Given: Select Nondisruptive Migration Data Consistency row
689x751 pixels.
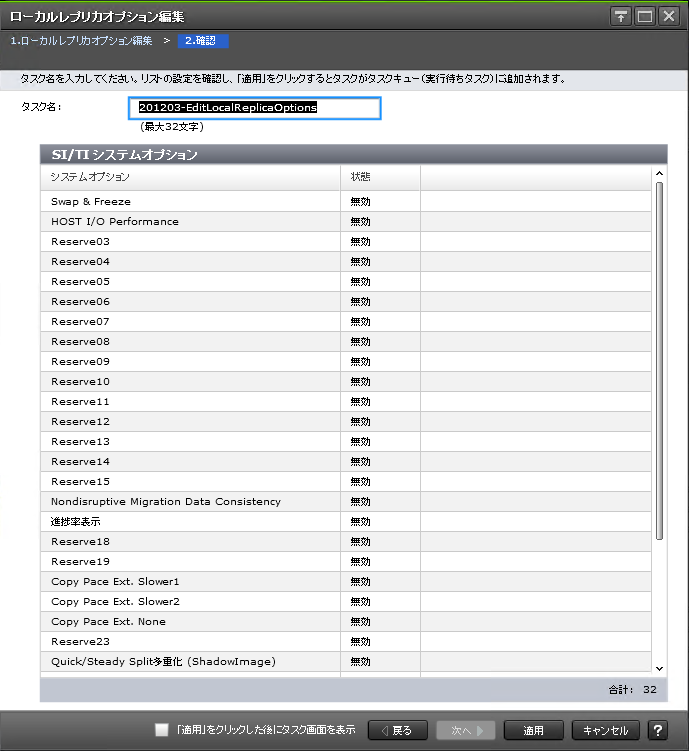Looking at the screenshot, I should (x=346, y=502).
